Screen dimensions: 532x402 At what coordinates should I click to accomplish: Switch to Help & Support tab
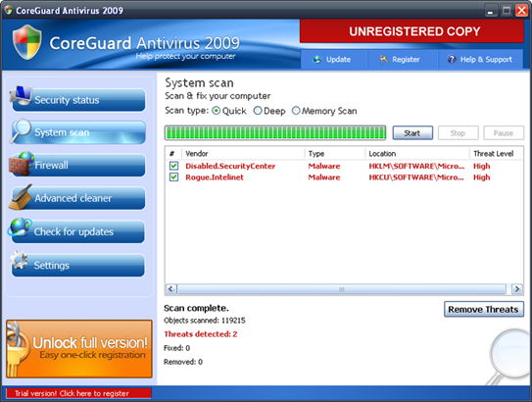[480, 60]
